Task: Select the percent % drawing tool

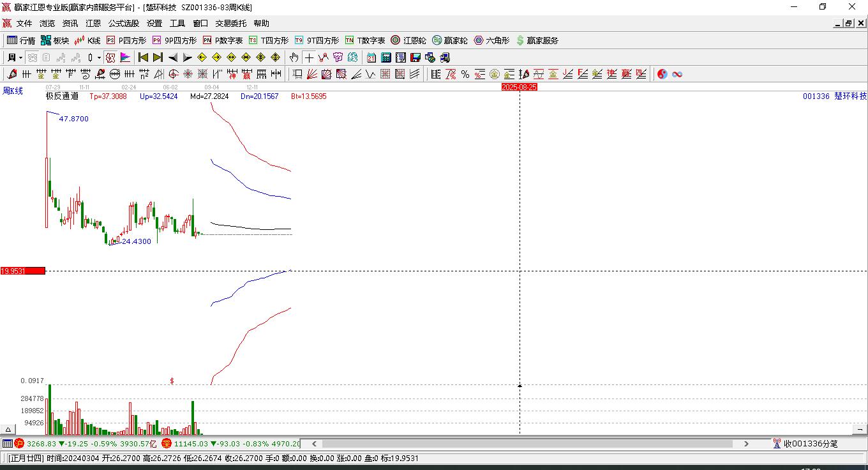Action: (465, 74)
